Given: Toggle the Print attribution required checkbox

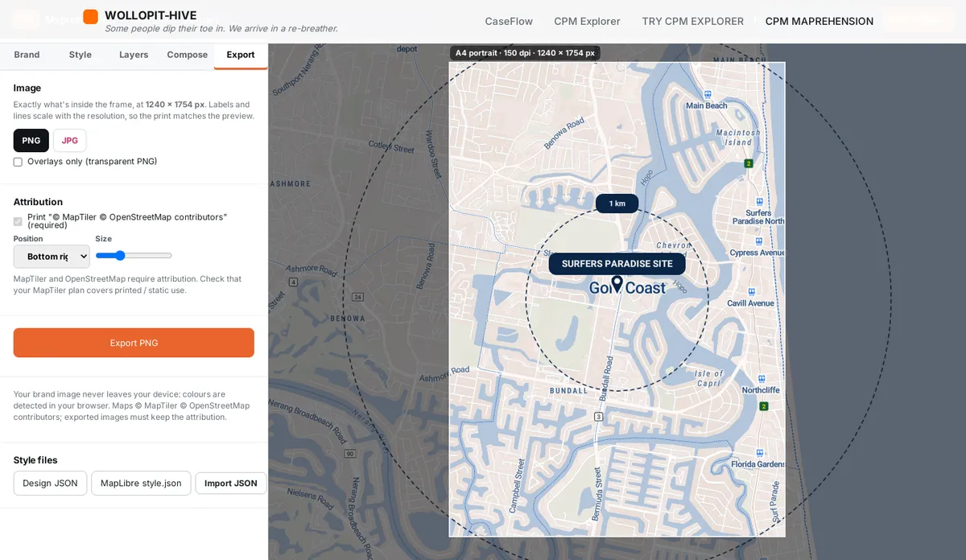Looking at the screenshot, I should [18, 221].
